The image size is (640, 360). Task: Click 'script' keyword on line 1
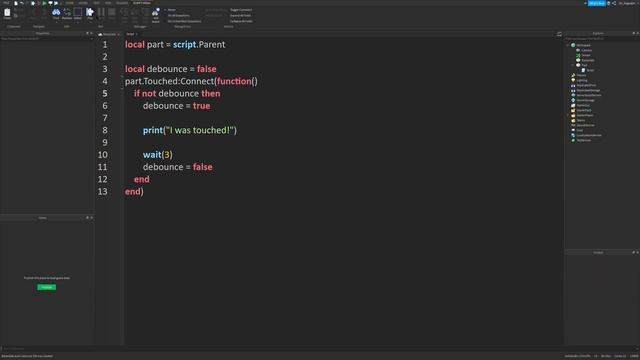(184, 44)
